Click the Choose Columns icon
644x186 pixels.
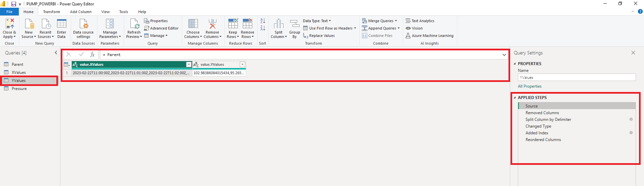193,24
